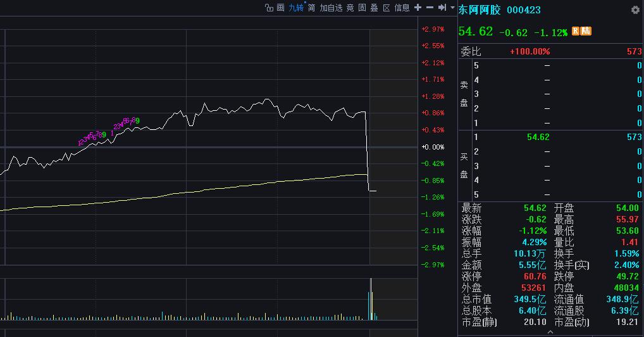This screenshot has height=337, width=644.
Task: Open settings gear in quote panel
Action: click(x=635, y=10)
